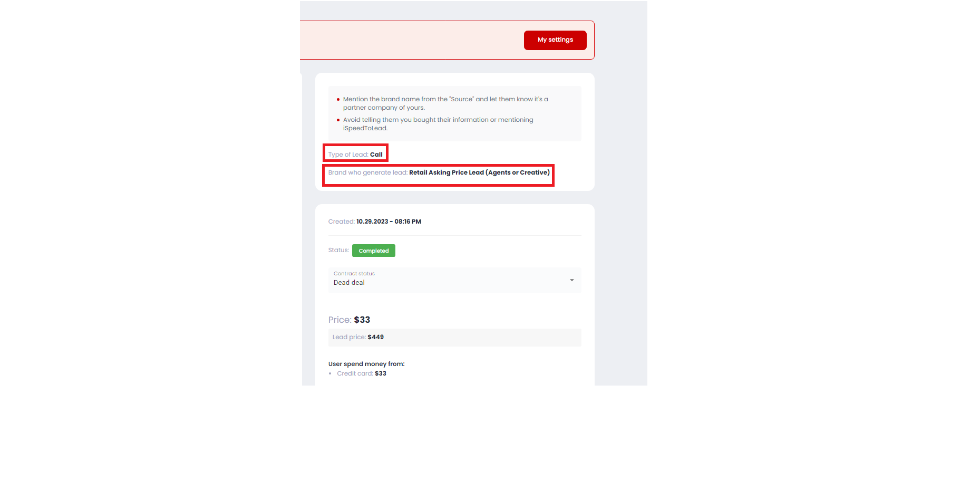
Task: Click the red bullet beside Avoid telling them
Action: click(x=338, y=120)
